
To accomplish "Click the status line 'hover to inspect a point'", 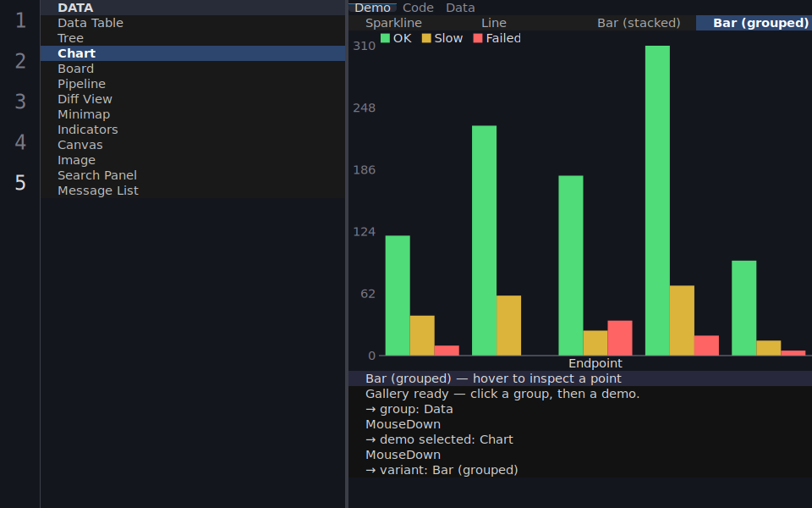I will pos(580,378).
